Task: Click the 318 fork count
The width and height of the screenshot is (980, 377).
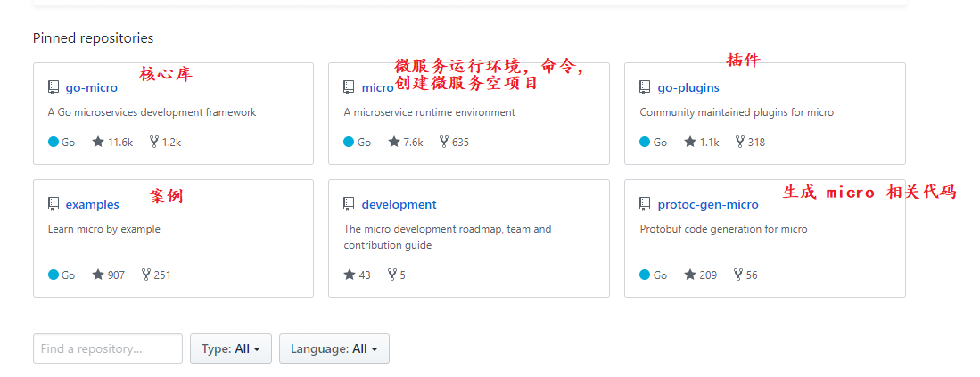Action: (x=756, y=143)
